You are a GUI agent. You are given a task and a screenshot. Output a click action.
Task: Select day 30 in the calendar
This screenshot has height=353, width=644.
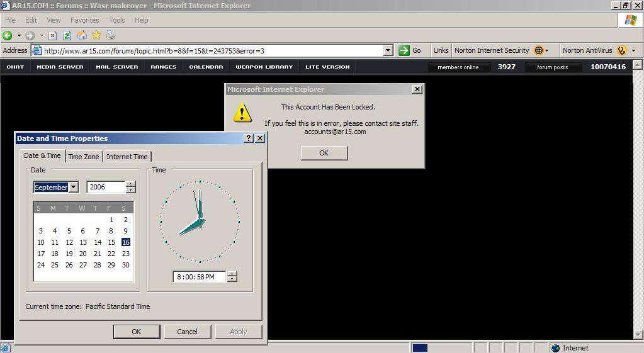(126, 265)
